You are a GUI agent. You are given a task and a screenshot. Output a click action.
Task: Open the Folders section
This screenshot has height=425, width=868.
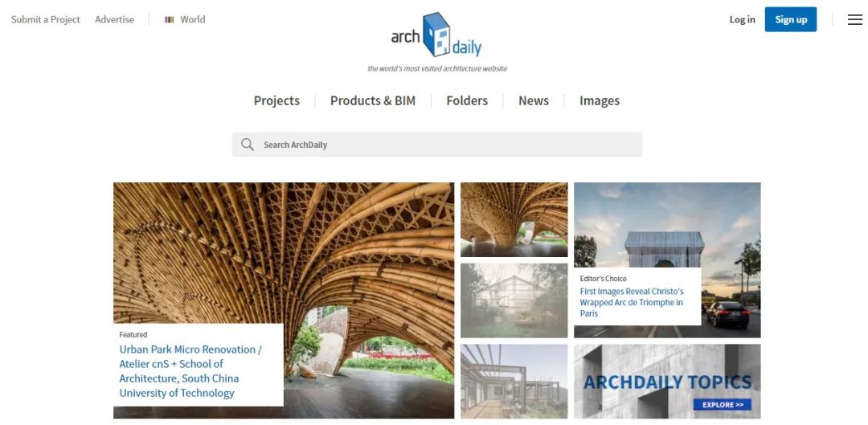[467, 100]
